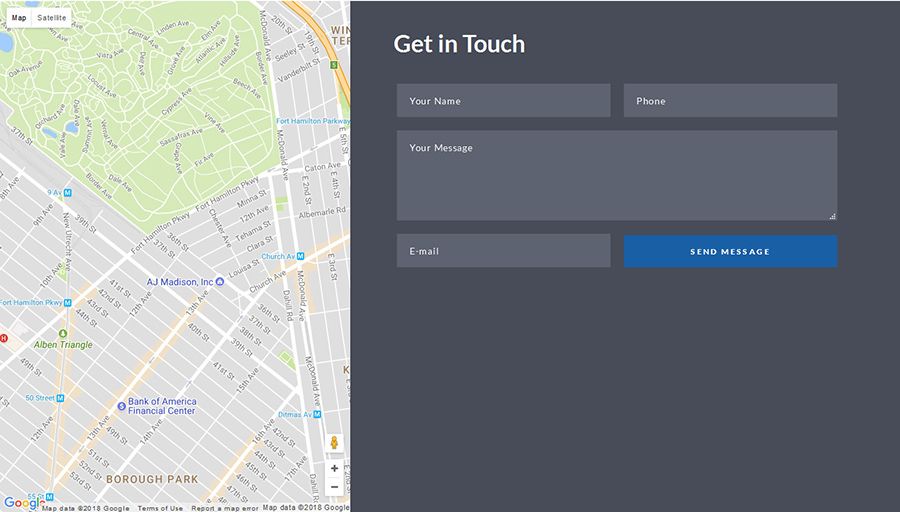Grab the message textarea resize handle

point(833,216)
